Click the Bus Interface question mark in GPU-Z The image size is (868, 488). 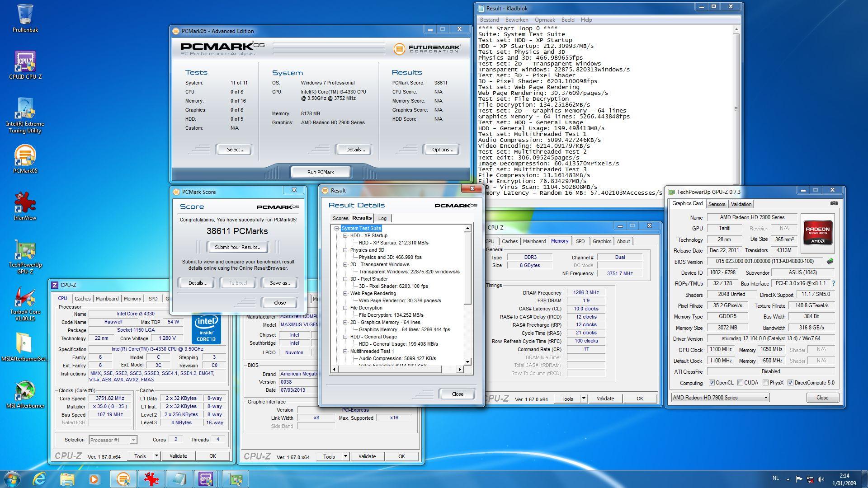834,283
